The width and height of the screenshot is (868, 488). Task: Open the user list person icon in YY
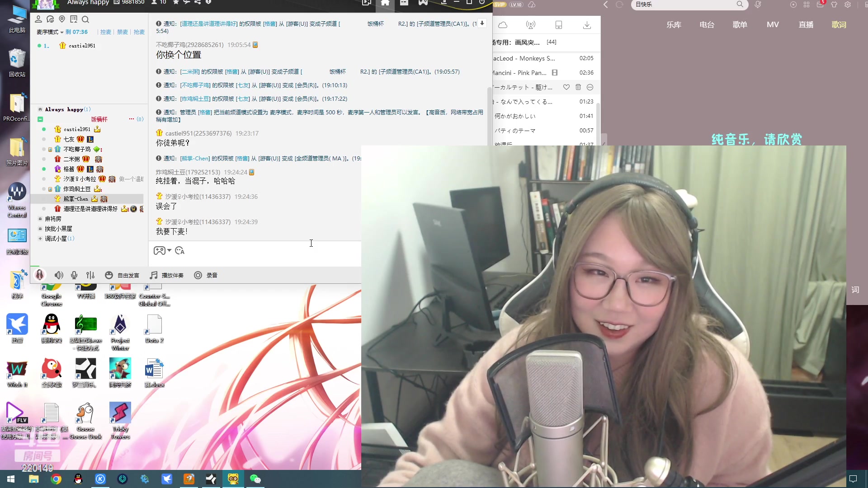coord(38,19)
